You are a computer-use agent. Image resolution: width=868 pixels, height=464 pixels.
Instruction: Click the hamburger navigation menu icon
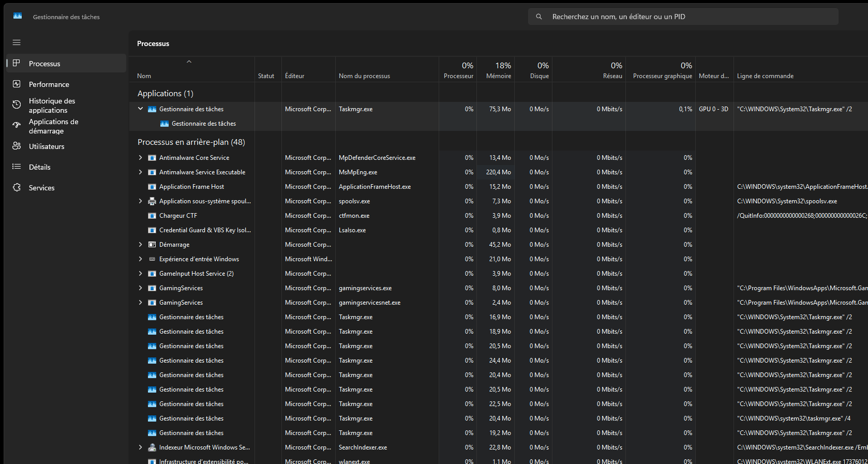point(17,42)
